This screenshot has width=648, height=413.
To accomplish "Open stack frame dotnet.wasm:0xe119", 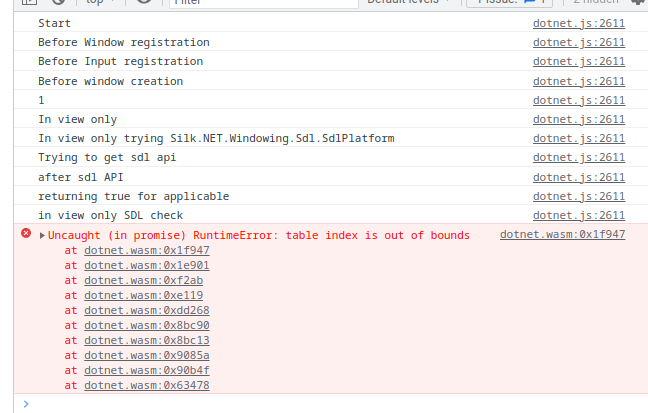I will [x=143, y=296].
